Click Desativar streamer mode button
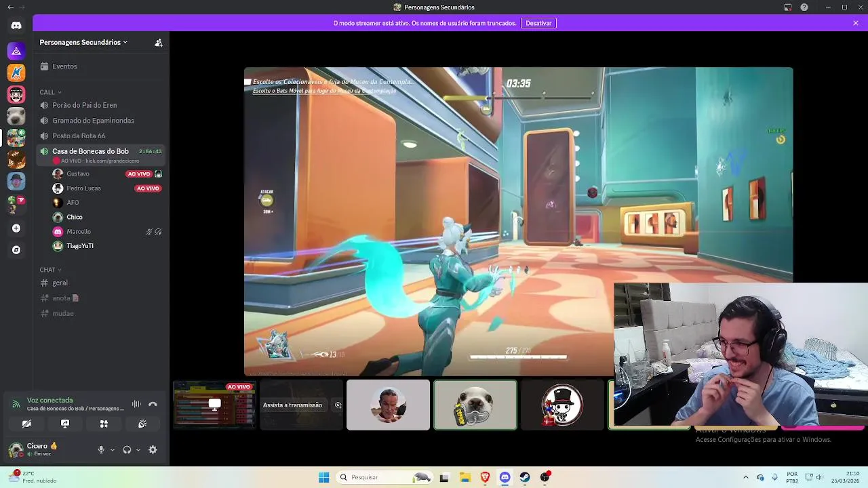This screenshot has width=868, height=488. click(x=538, y=23)
